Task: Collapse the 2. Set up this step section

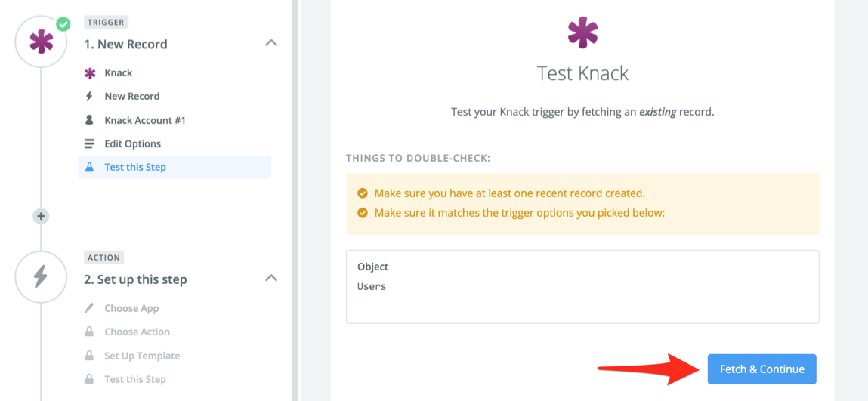Action: pos(271,279)
